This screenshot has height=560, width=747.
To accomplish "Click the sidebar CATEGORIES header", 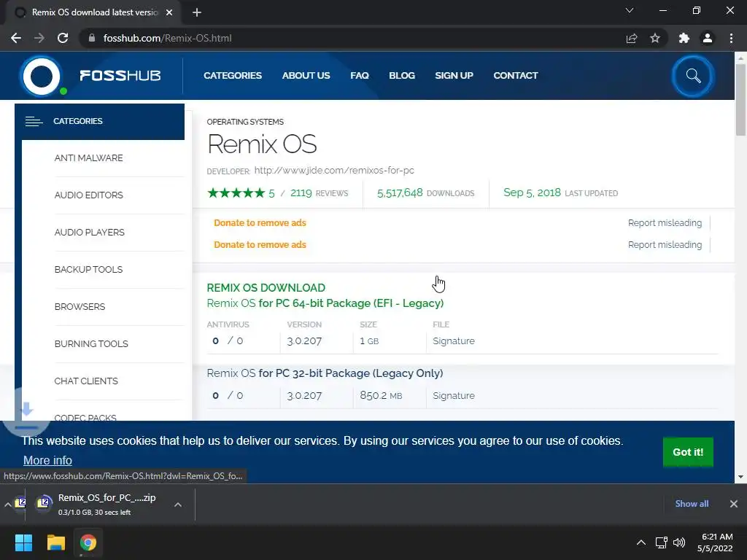I will (x=99, y=122).
